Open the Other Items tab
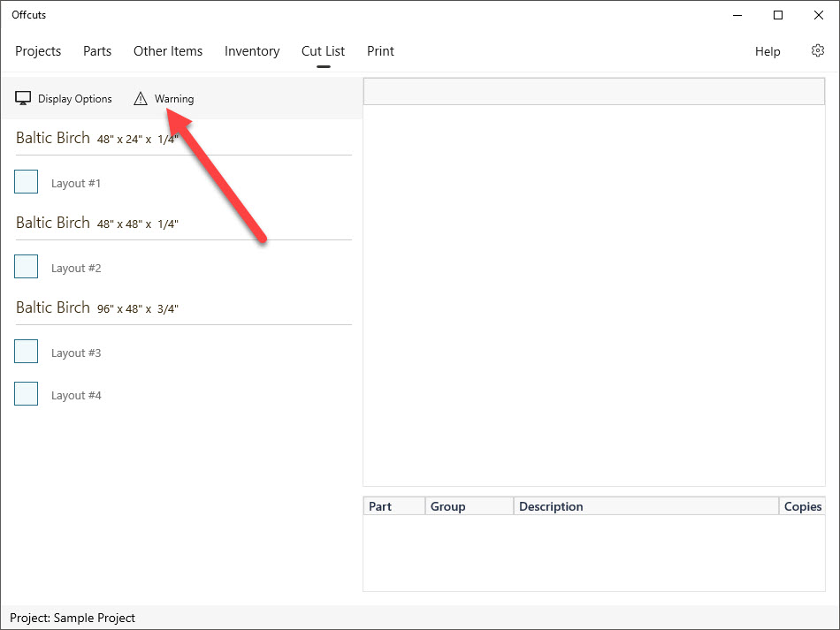The width and height of the screenshot is (840, 630). pyautogui.click(x=168, y=51)
